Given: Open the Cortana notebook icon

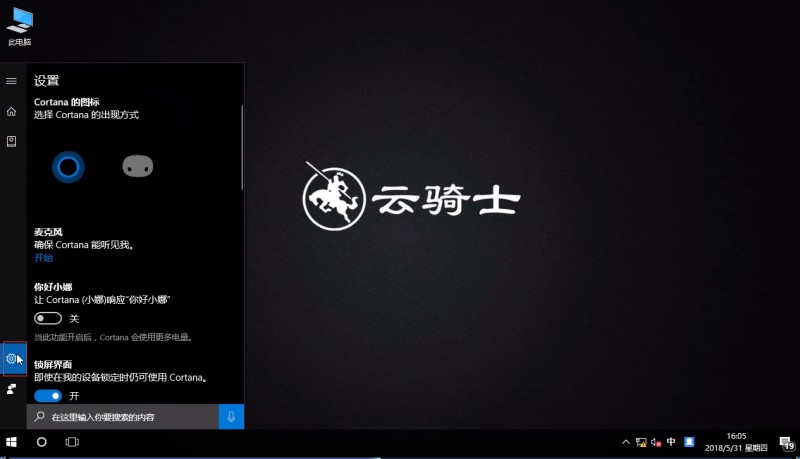Looking at the screenshot, I should [11, 141].
